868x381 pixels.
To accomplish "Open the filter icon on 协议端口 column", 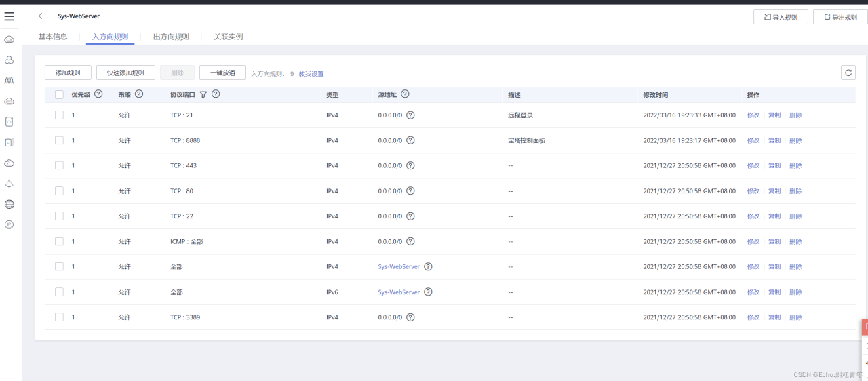I will pos(203,95).
